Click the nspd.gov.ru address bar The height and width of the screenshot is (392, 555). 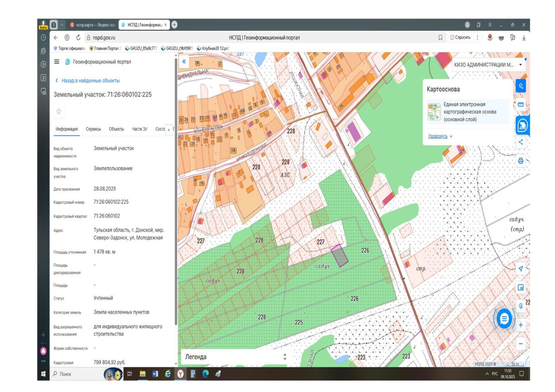coord(104,38)
